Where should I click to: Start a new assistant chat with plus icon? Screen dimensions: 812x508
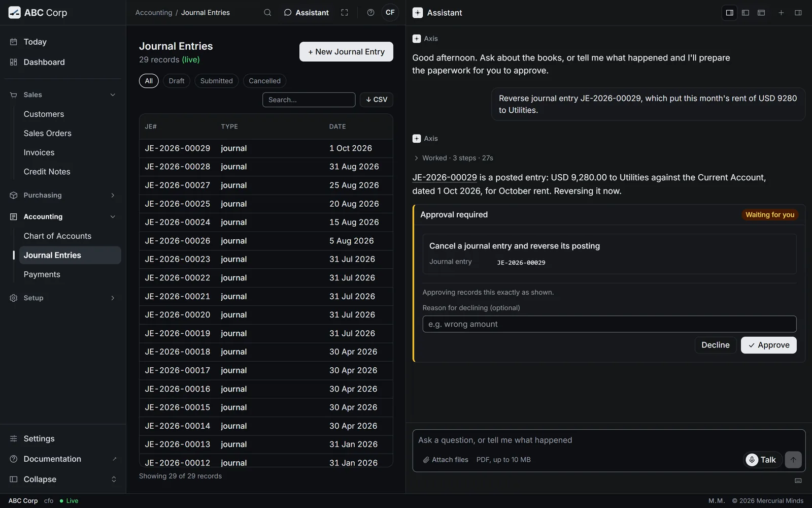pos(781,13)
